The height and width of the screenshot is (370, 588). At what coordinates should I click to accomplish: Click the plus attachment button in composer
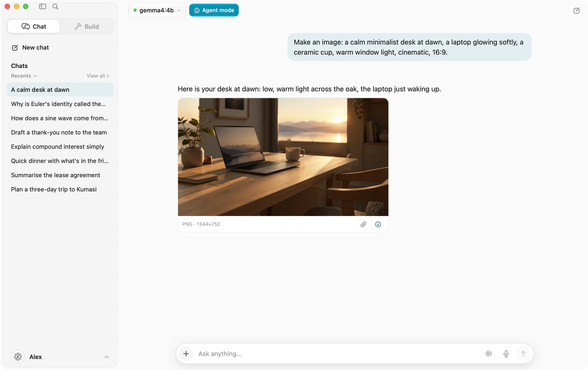pos(186,354)
